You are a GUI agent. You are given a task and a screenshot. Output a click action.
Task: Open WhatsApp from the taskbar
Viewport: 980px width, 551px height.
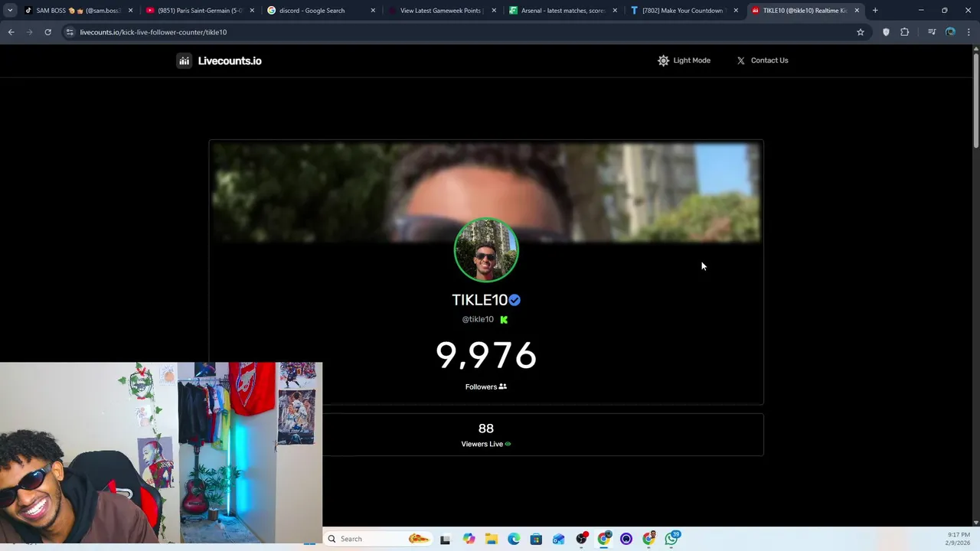[671, 539]
